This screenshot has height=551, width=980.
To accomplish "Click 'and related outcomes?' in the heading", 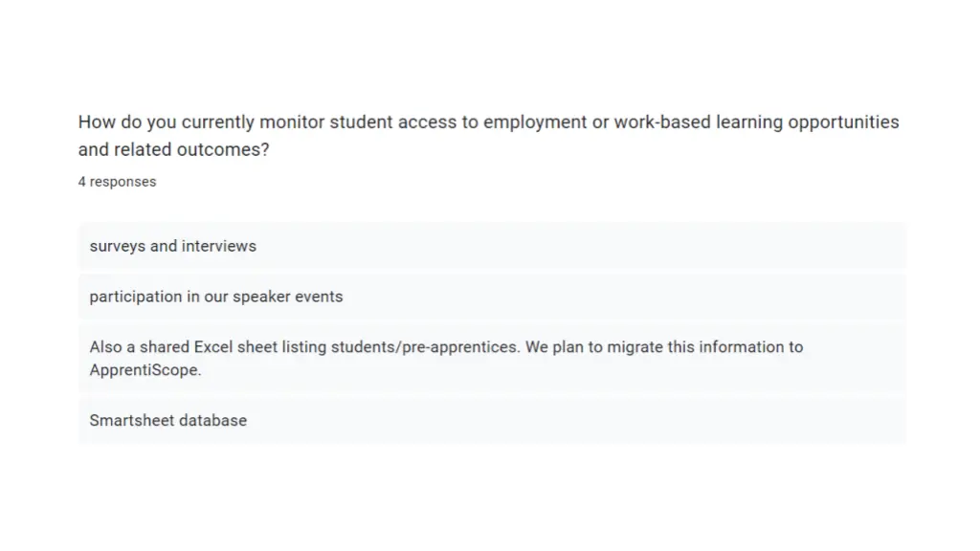I will (174, 150).
